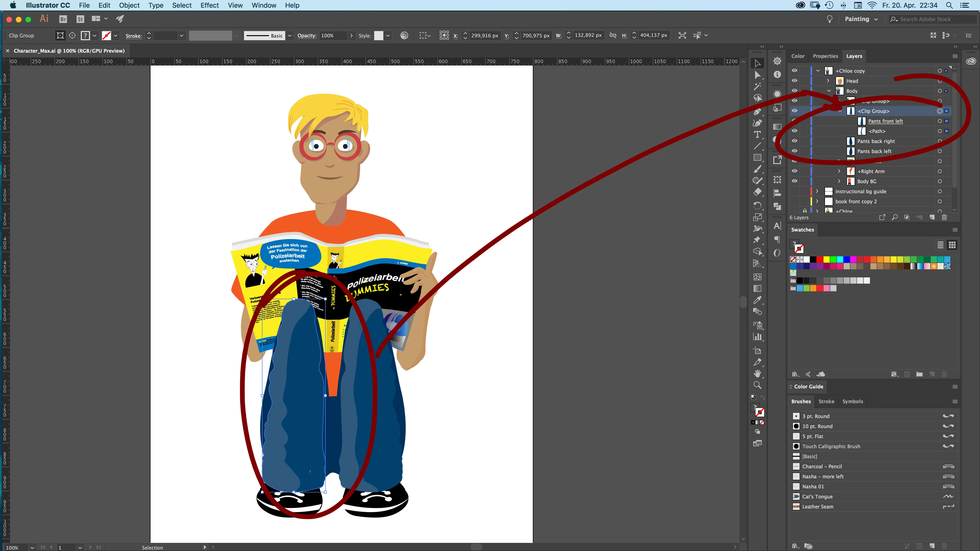This screenshot has width=980, height=551.
Task: Click the Fill/Stroke none swatch in toolbar
Action: click(760, 412)
